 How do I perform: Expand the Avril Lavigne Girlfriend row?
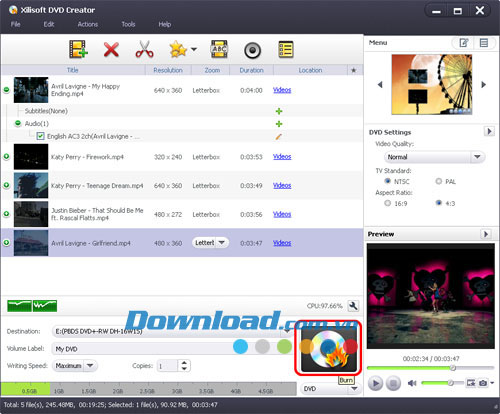[x=6, y=242]
